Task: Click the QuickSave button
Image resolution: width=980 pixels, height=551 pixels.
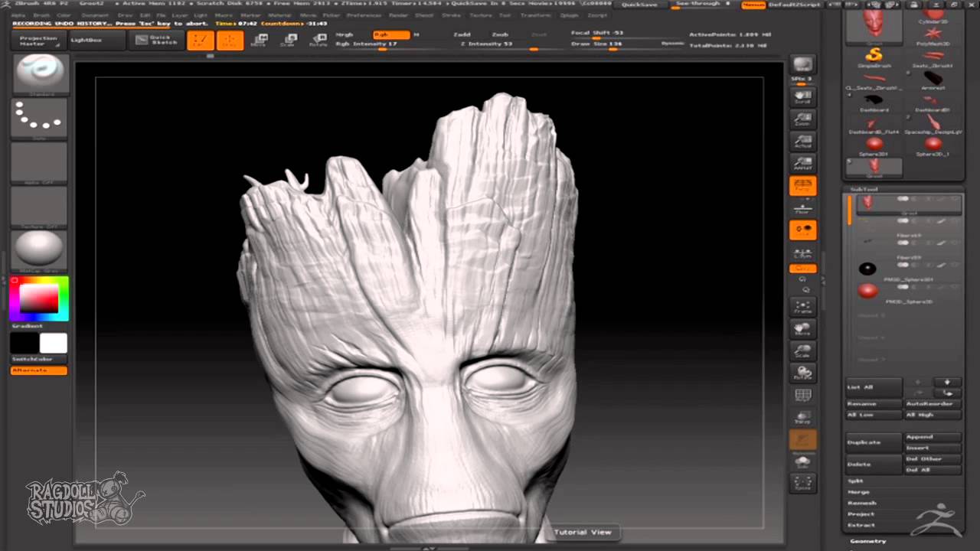Action: (x=639, y=5)
